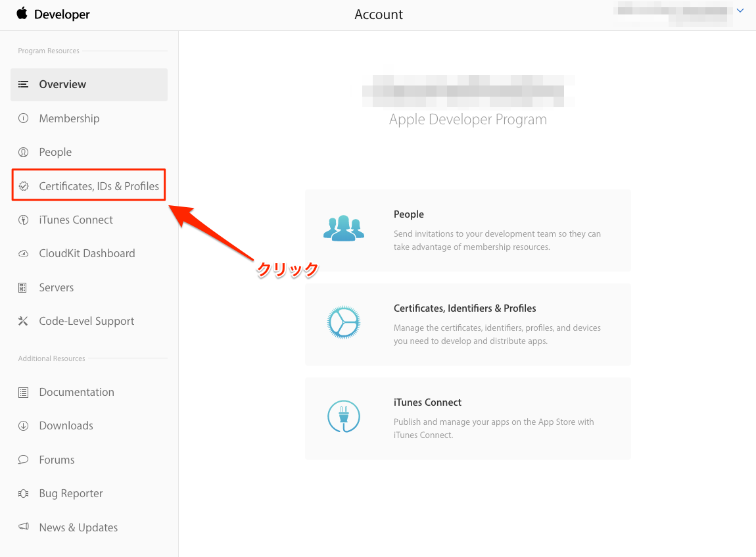The width and height of the screenshot is (756, 557).
Task: Click the blue People group icon on the card
Action: [343, 228]
